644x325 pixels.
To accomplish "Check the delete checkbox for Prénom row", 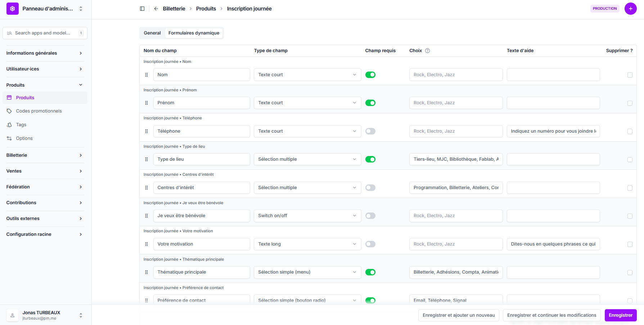I will 630,103.
